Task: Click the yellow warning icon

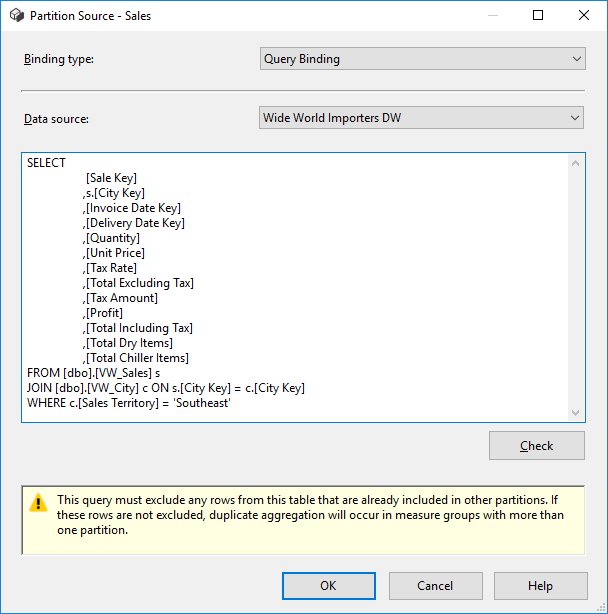Action: pyautogui.click(x=38, y=502)
